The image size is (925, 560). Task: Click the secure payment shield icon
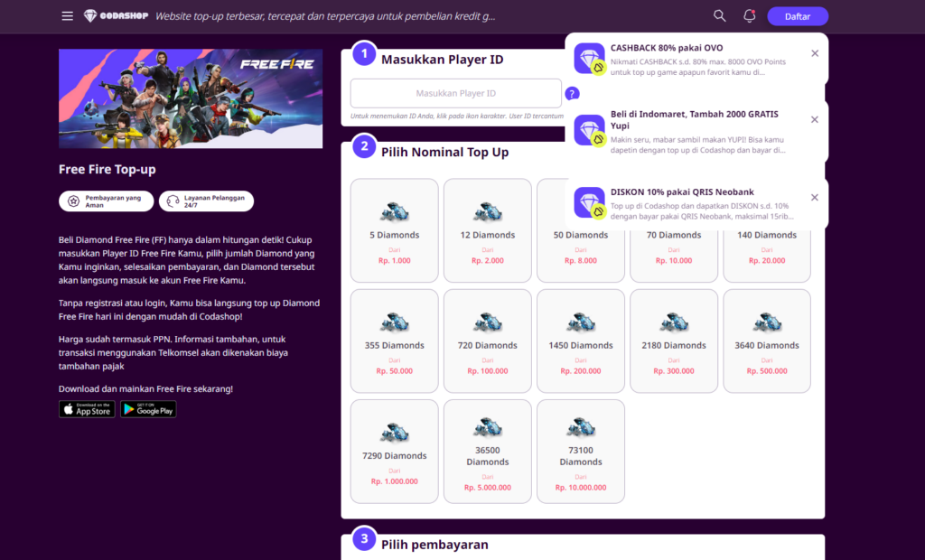73,201
